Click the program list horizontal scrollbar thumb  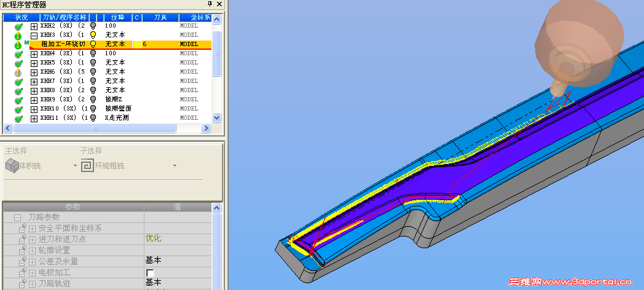pyautogui.click(x=95, y=128)
